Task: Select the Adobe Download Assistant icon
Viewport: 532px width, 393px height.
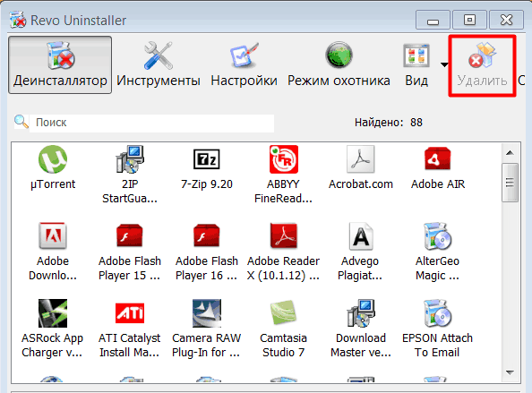Action: (x=53, y=235)
